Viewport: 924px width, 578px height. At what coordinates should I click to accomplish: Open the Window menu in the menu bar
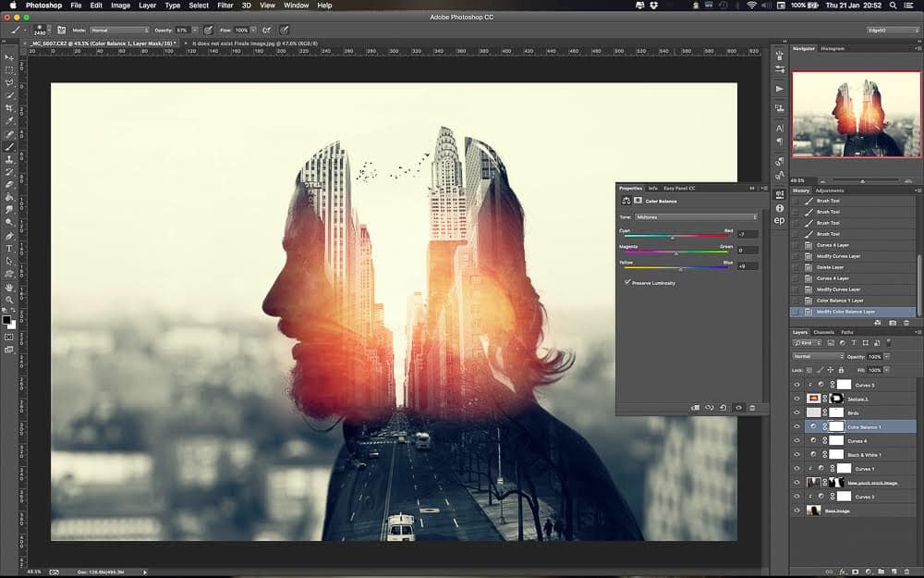[x=296, y=5]
